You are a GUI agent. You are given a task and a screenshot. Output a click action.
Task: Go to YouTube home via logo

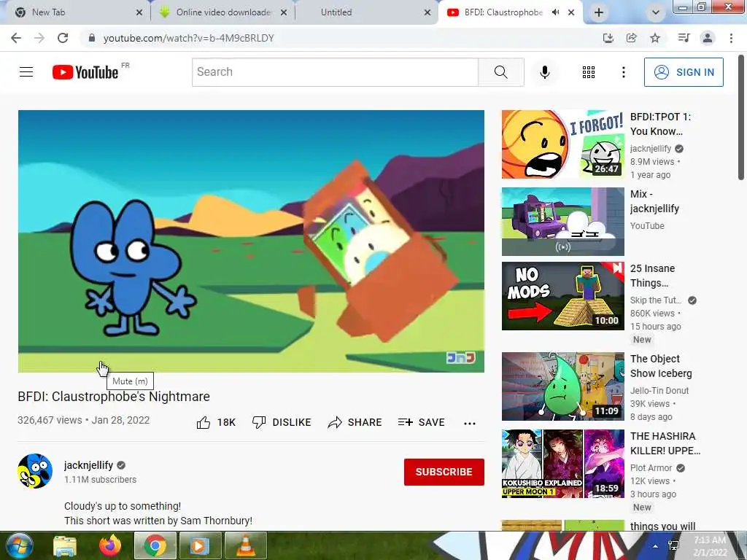[x=85, y=72]
